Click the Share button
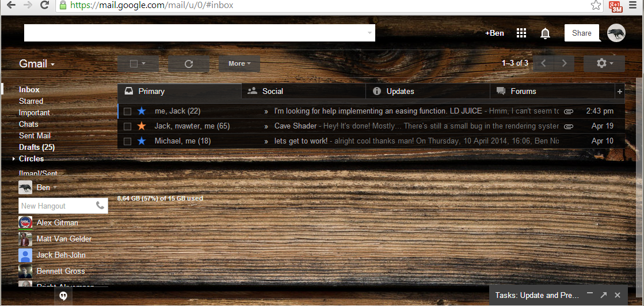The height and width of the screenshot is (306, 644). (x=582, y=33)
